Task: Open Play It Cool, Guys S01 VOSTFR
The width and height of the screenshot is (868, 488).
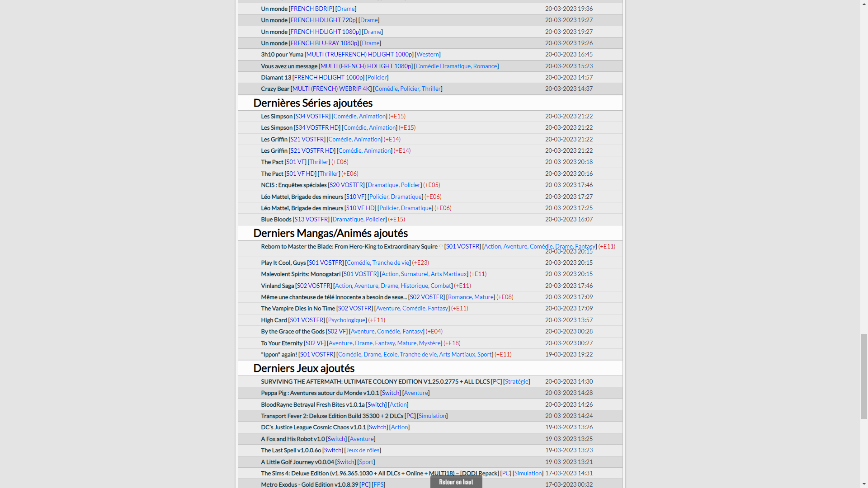Action: pos(325,263)
